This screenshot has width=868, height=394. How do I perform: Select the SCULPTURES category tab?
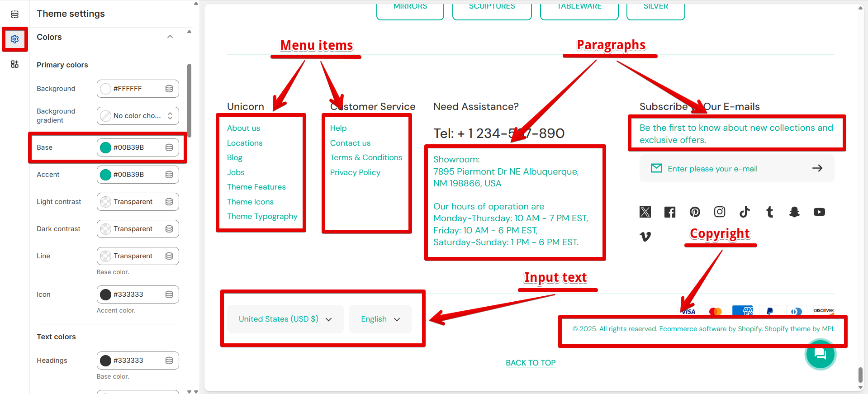click(x=492, y=9)
